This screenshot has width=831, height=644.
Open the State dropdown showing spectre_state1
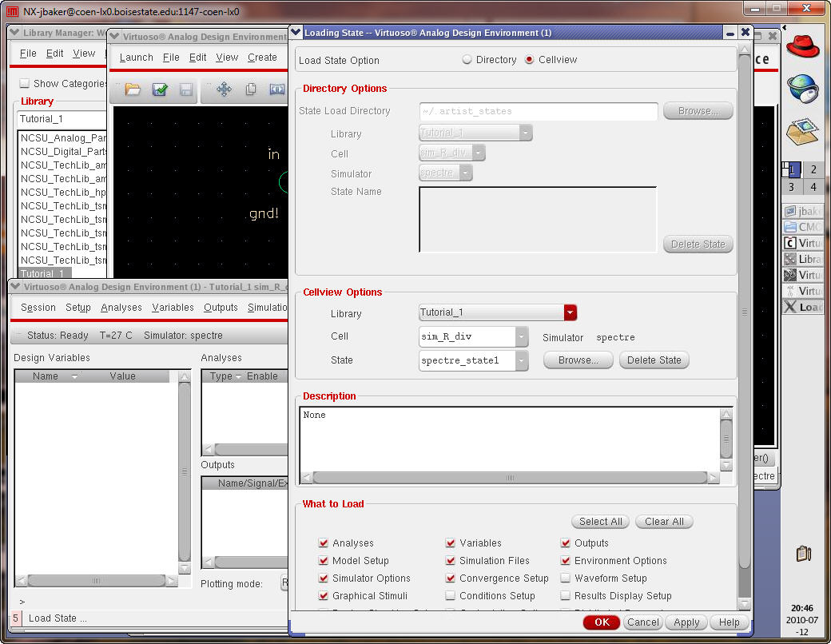[x=522, y=361]
